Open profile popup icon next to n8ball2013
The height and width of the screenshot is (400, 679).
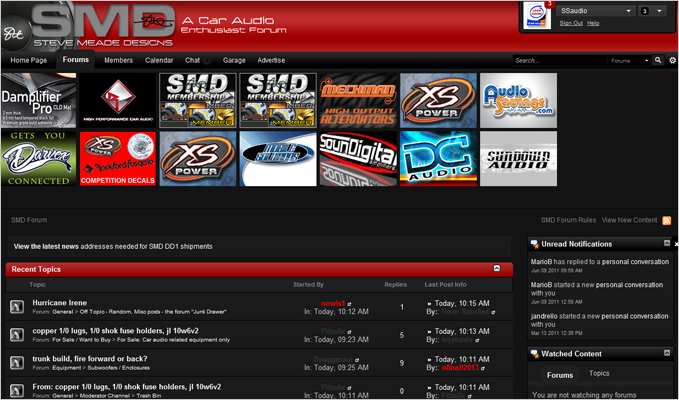coord(483,368)
